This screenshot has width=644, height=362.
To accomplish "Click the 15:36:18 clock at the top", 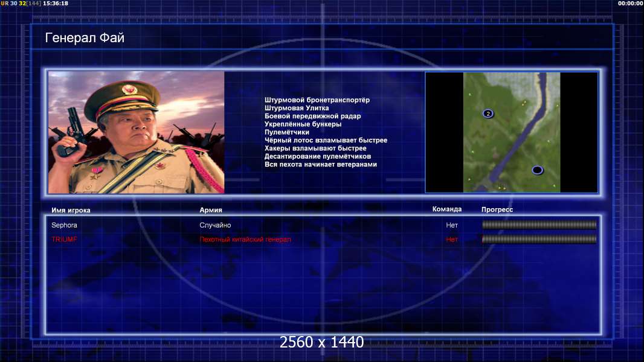I will [x=56, y=3].
